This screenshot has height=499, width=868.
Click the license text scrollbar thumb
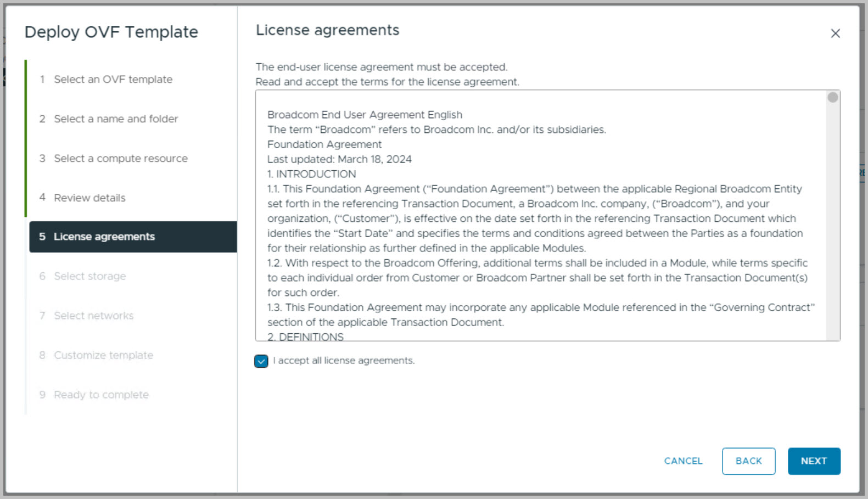[x=833, y=98]
